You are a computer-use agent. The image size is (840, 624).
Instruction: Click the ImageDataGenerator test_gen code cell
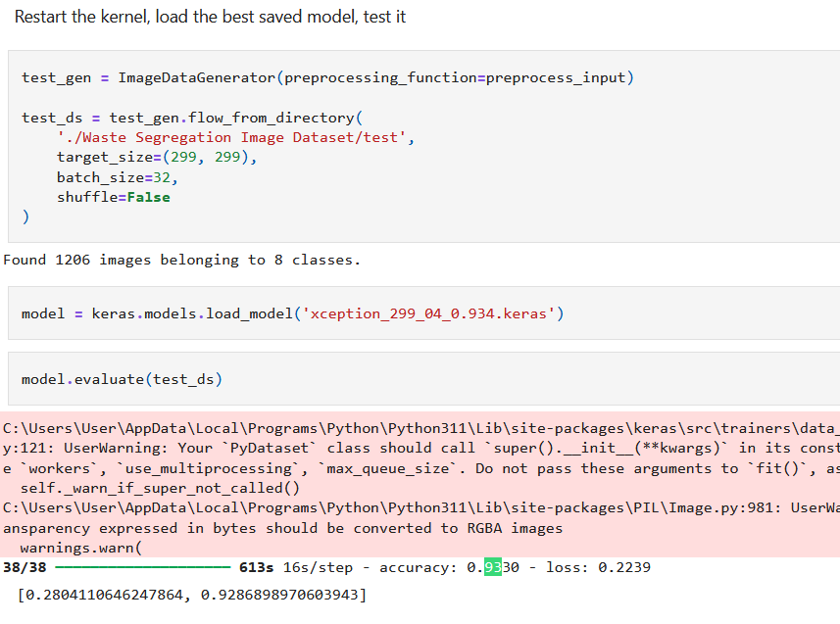[x=423, y=147]
